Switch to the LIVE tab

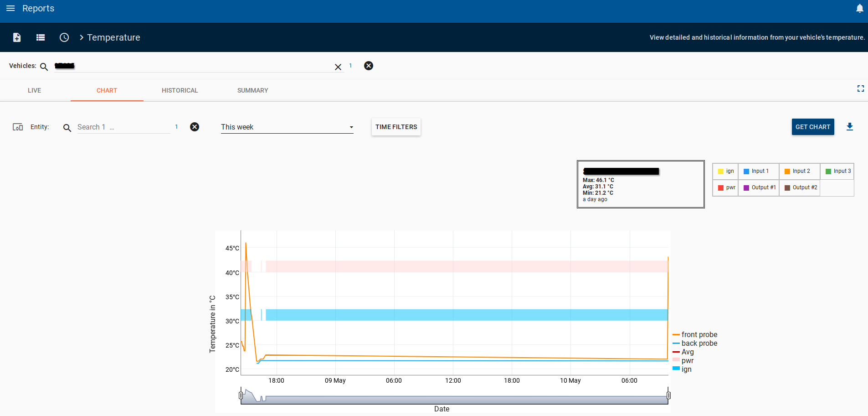34,90
